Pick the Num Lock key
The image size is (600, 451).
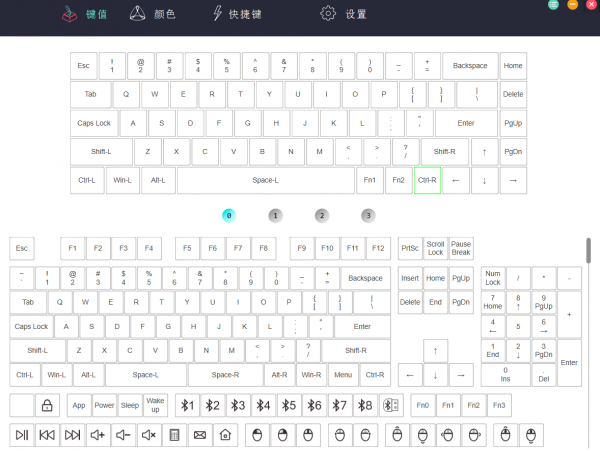(493, 278)
